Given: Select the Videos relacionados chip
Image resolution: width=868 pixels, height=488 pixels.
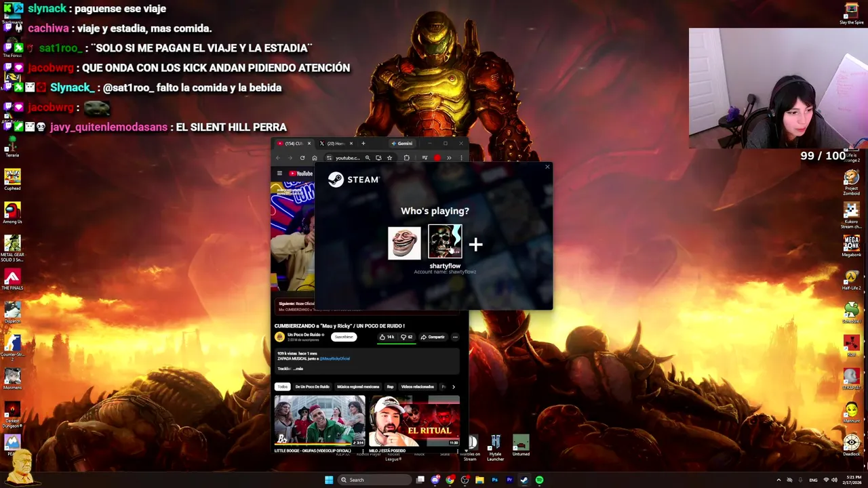Looking at the screenshot, I should (x=417, y=386).
